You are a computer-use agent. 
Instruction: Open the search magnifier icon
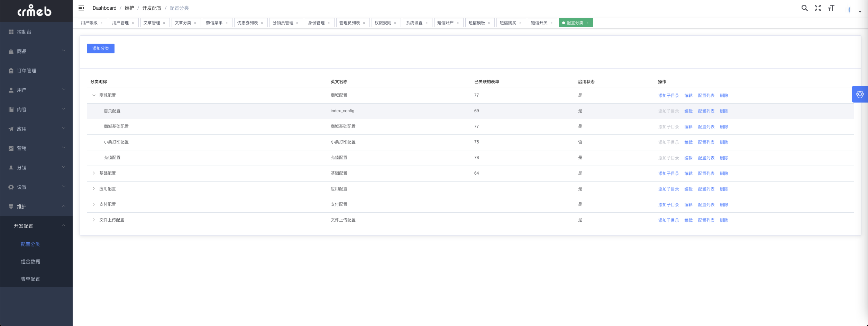coord(805,8)
